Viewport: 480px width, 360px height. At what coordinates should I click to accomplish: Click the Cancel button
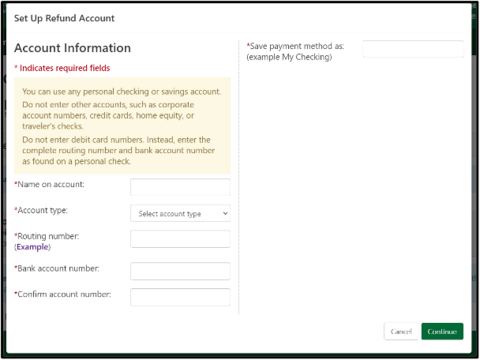click(x=401, y=331)
